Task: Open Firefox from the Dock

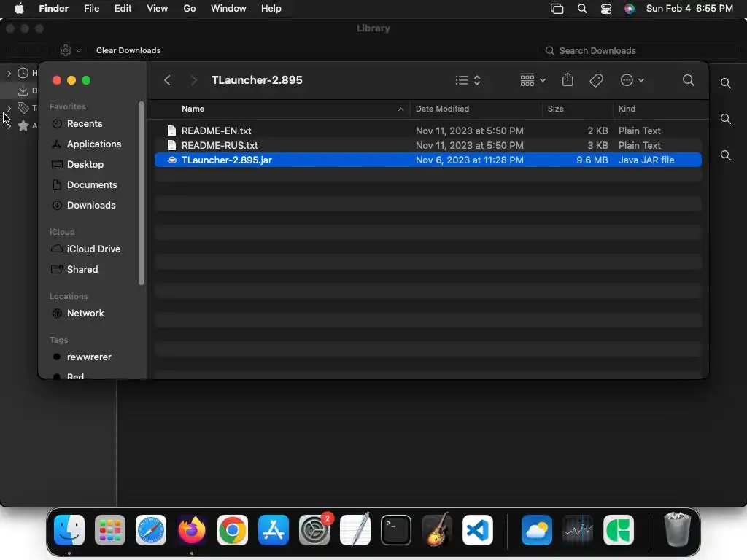Action: point(192,530)
